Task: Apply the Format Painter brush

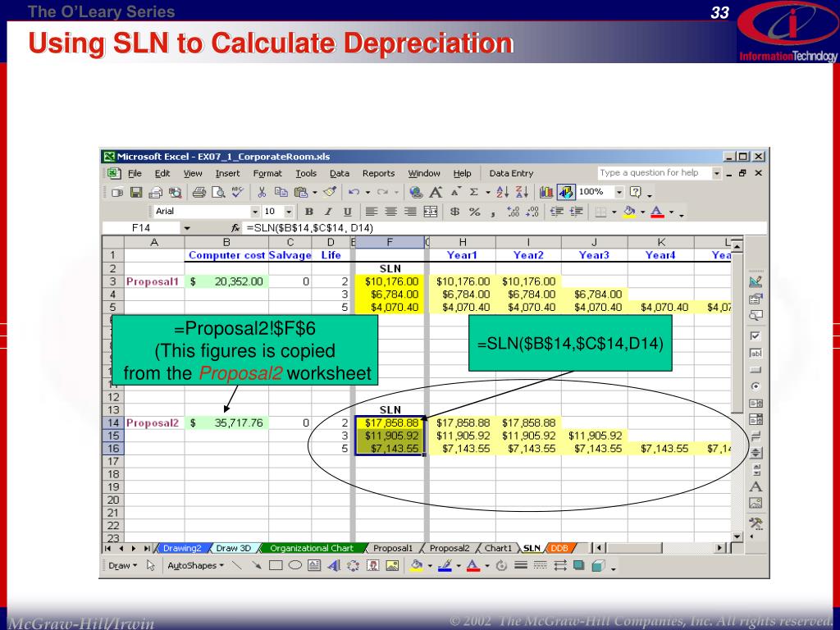Action: [330, 192]
